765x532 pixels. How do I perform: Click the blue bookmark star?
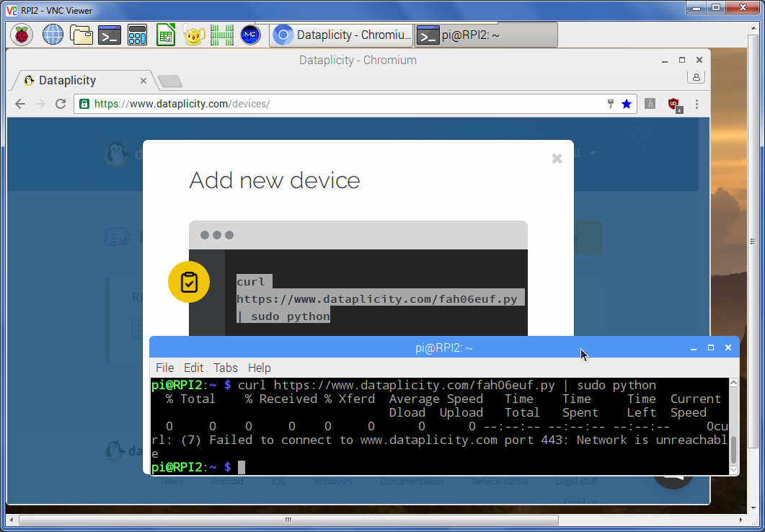pos(626,104)
